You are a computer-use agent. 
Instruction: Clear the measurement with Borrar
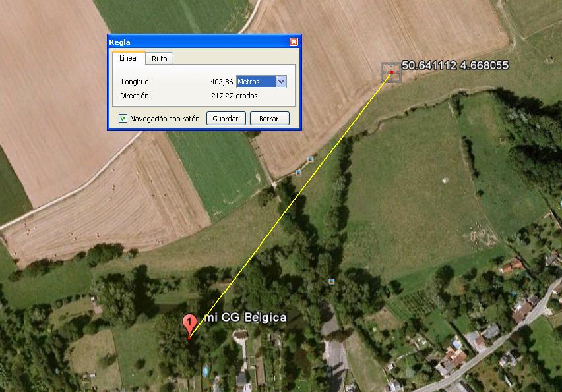pos(270,119)
